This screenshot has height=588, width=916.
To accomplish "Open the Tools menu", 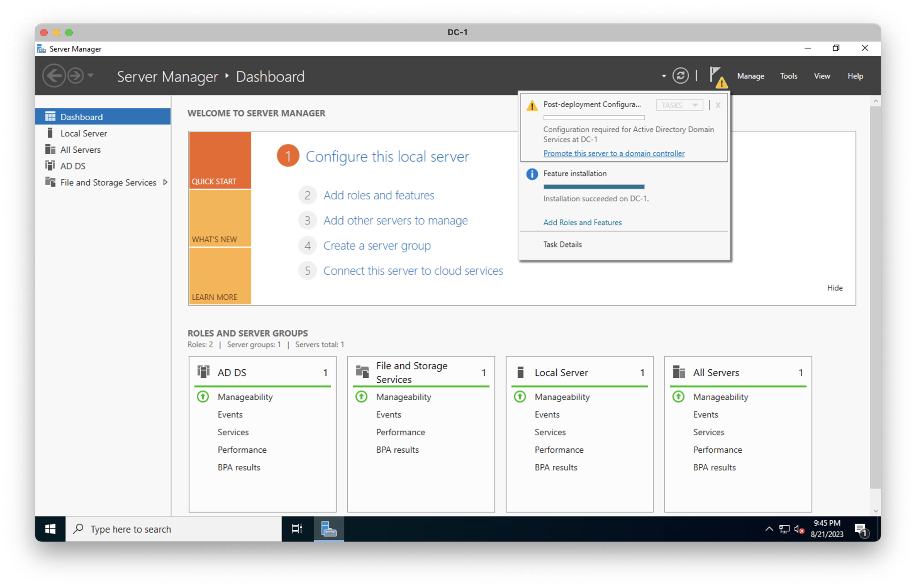I will 788,76.
